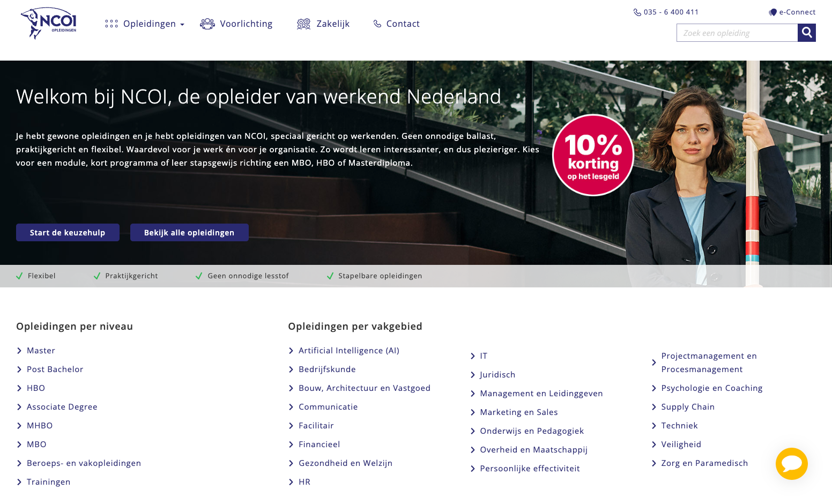Screen dimensions: 832x504
Task: Open Gezondheid en Welzijn link
Action: click(346, 463)
